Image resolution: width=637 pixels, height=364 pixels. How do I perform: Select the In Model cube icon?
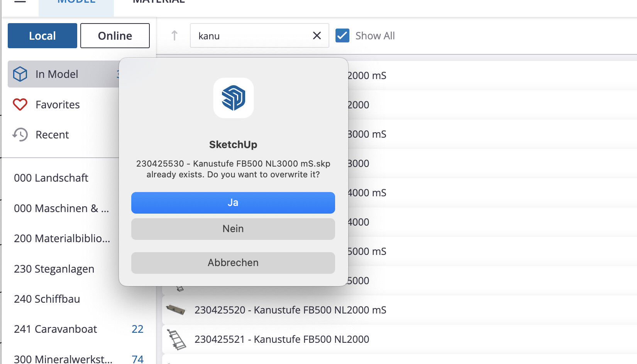(20, 74)
